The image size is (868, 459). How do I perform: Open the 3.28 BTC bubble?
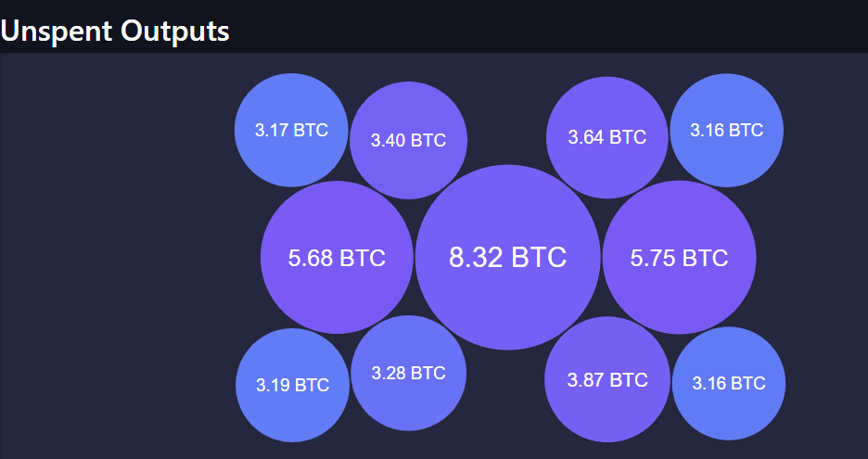pyautogui.click(x=409, y=373)
